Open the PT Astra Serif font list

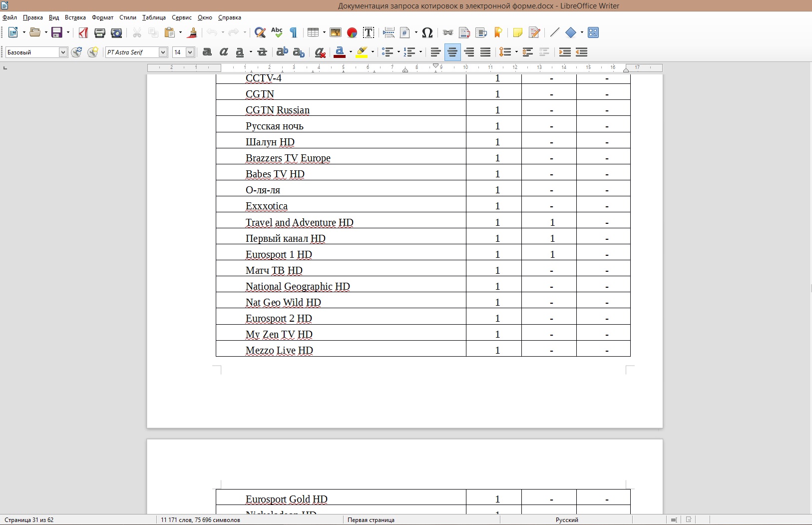(x=163, y=52)
